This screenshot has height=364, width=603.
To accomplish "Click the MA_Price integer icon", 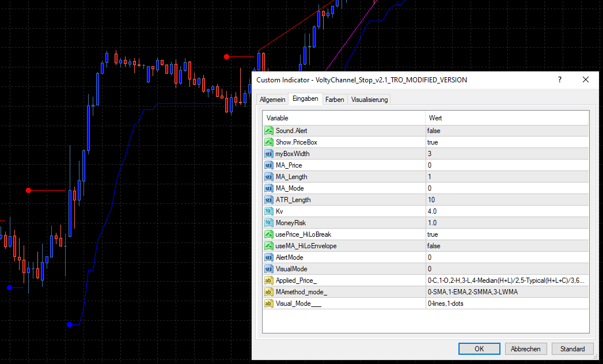I will pyautogui.click(x=268, y=165).
